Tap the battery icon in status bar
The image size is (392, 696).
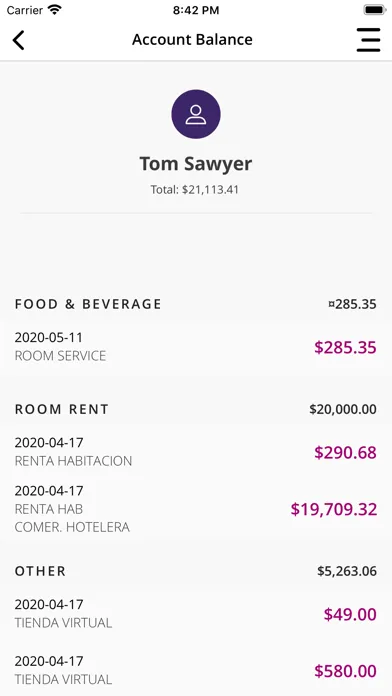[x=375, y=10]
